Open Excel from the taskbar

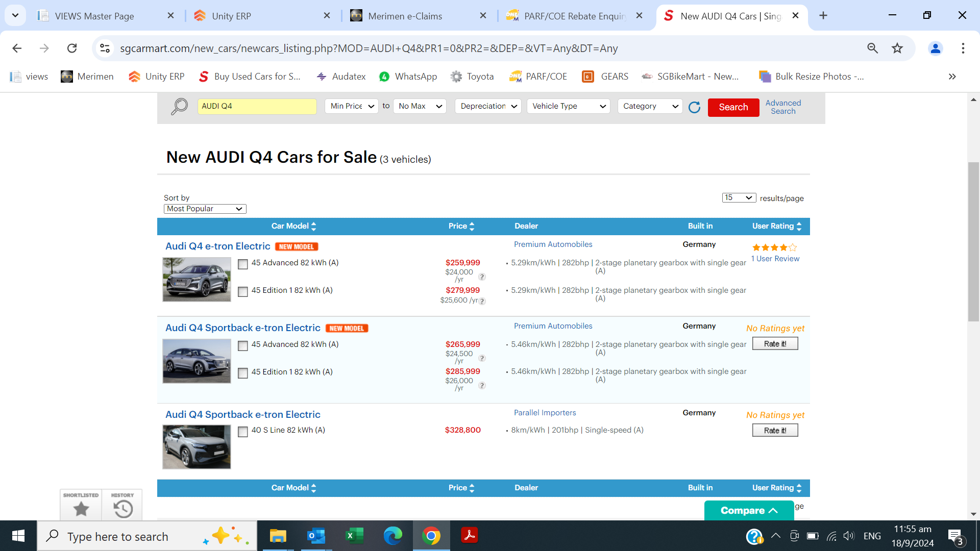tap(354, 536)
